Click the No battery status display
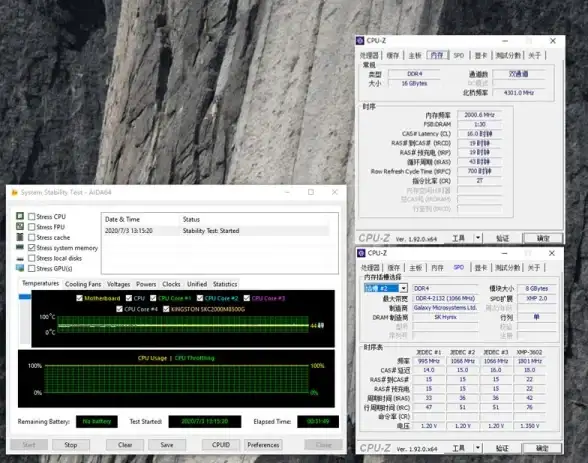This screenshot has height=463, width=588. [97, 421]
